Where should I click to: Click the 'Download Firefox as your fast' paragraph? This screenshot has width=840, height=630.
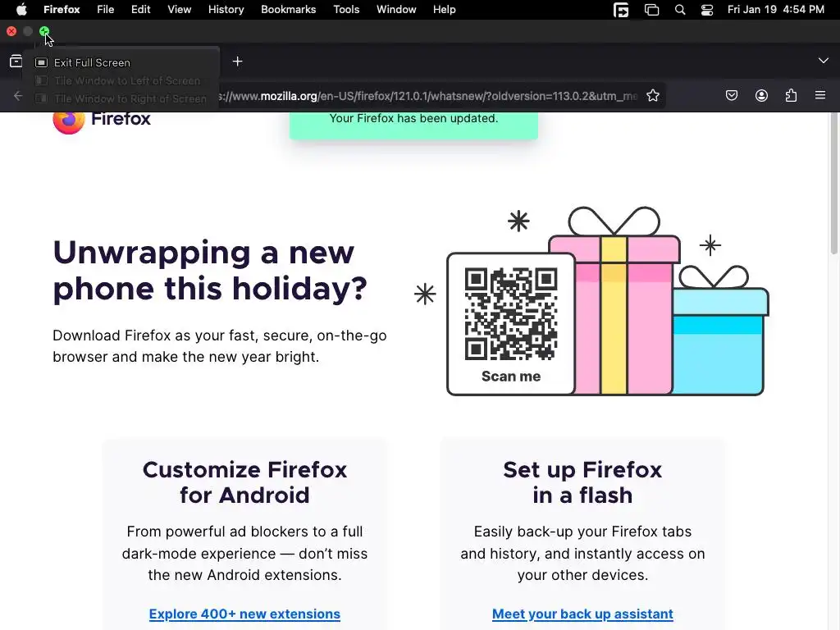click(x=220, y=346)
